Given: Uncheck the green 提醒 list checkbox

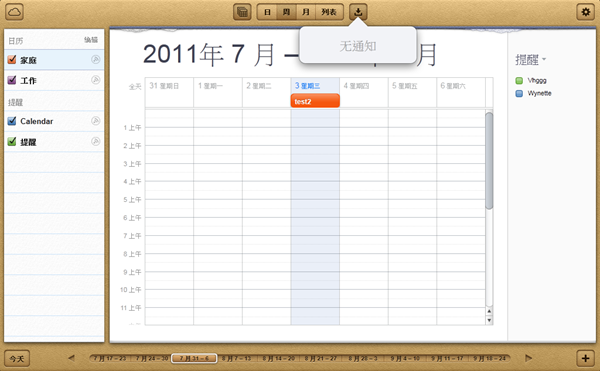Looking at the screenshot, I should 12,142.
